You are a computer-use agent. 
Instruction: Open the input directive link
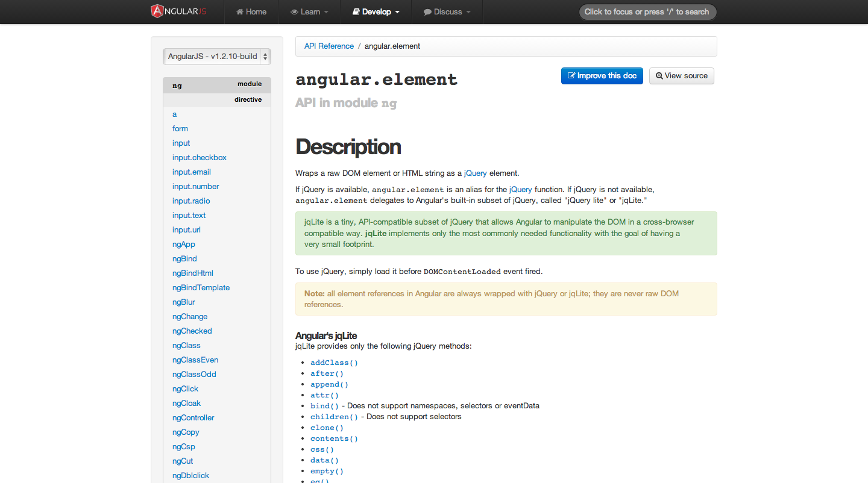pyautogui.click(x=181, y=143)
